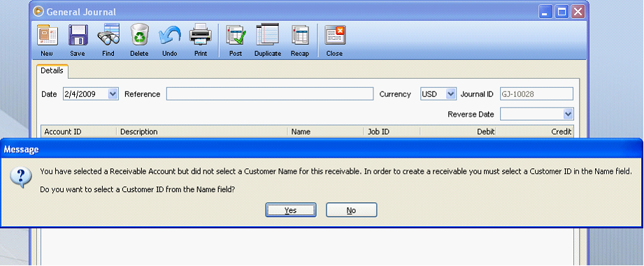This screenshot has height=266, width=644.
Task: Expand the Currency USD dropdown
Action: tap(450, 94)
